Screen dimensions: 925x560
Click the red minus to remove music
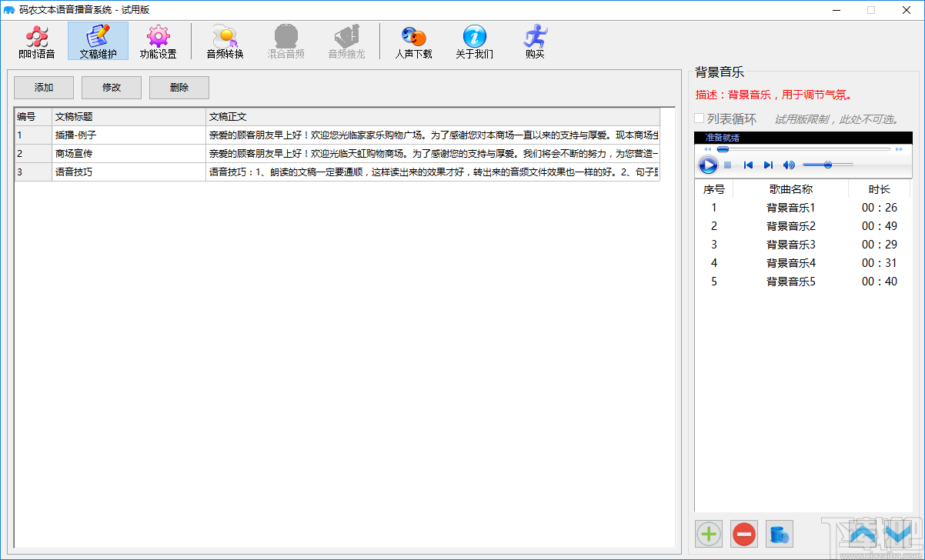[743, 534]
